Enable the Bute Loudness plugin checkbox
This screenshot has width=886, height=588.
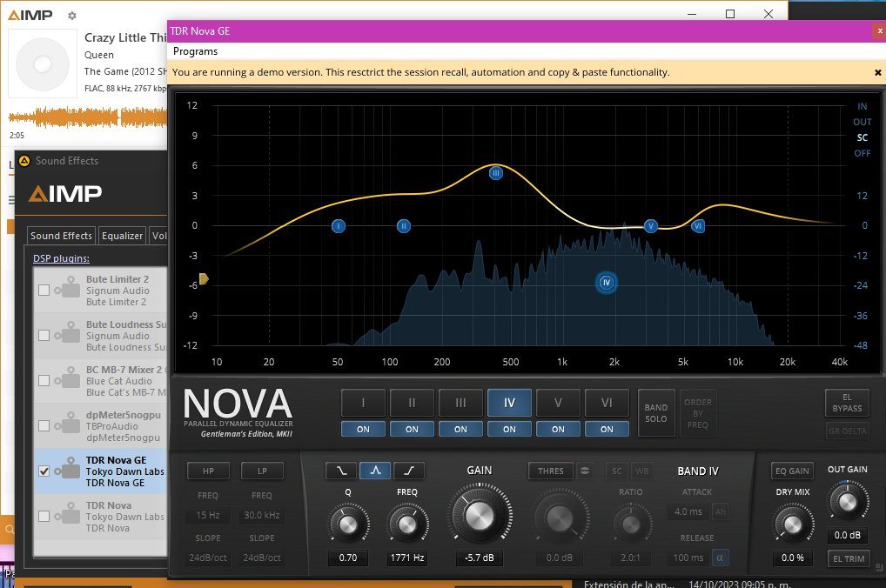coord(44,335)
